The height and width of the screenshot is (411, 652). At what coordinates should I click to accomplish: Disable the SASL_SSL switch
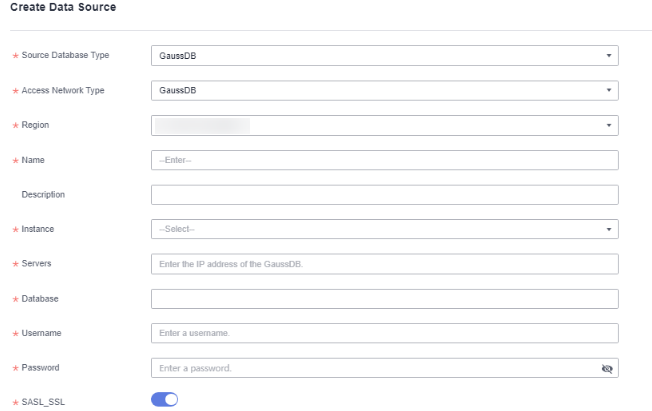(x=164, y=399)
